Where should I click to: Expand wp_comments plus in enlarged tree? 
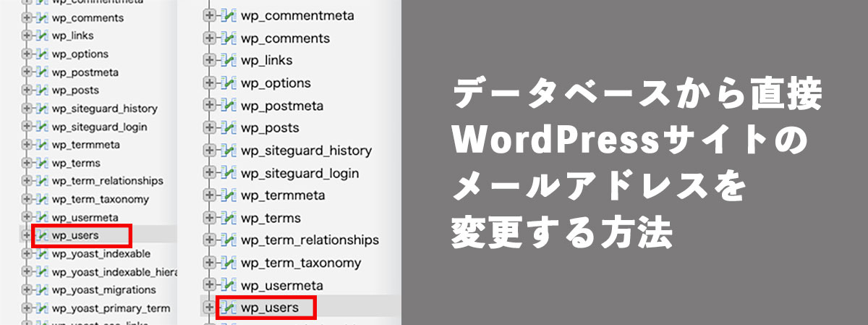[x=210, y=38]
